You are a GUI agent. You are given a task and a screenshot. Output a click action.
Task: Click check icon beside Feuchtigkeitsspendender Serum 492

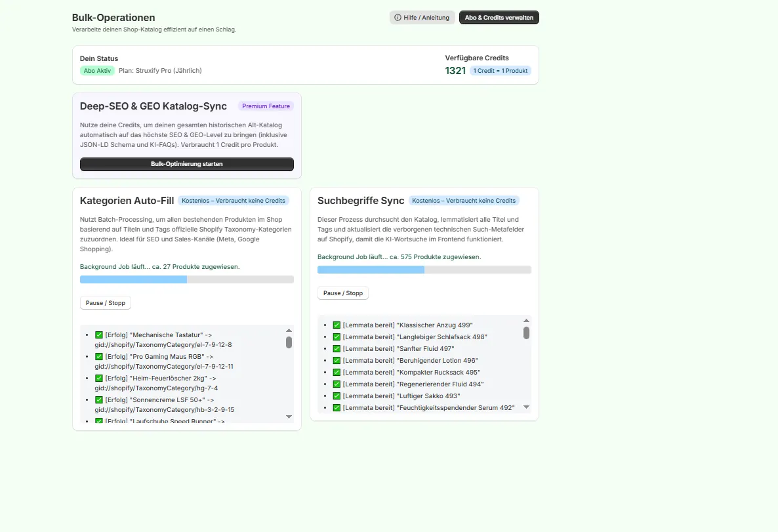pyautogui.click(x=337, y=407)
